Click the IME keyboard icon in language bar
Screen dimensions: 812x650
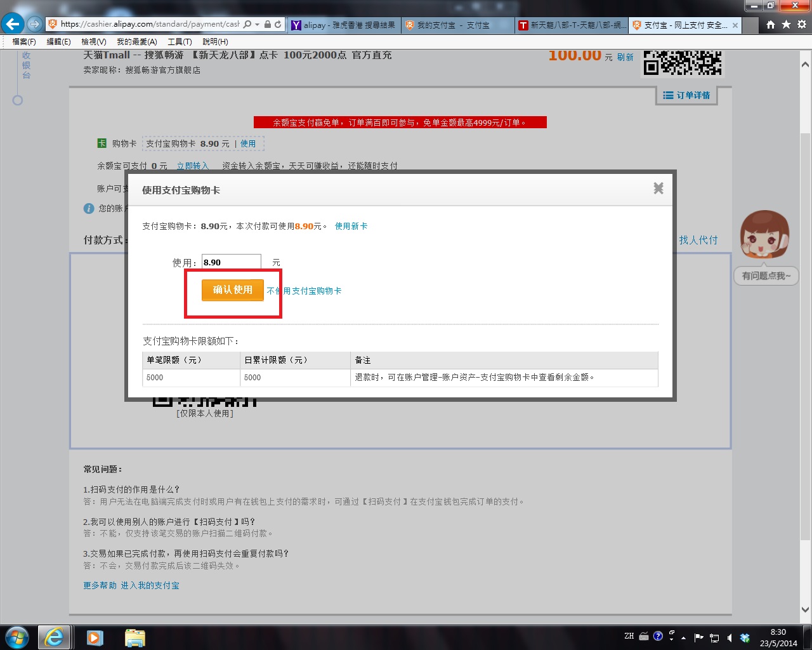pyautogui.click(x=644, y=636)
